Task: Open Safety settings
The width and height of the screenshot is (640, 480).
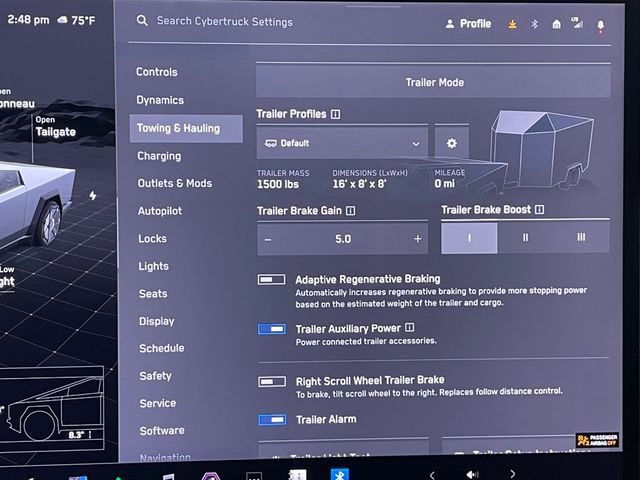Action: (156, 376)
